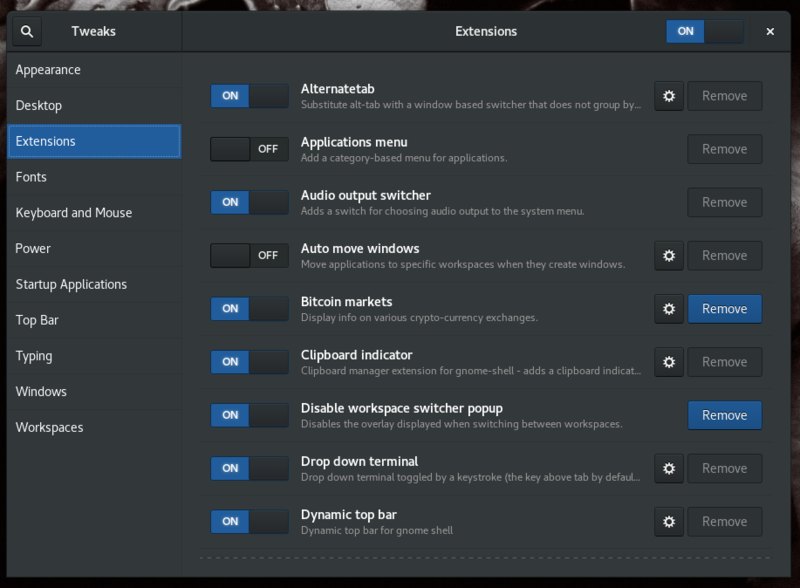
Task: Click the search magnifier icon in Tweaks
Action: click(x=27, y=32)
